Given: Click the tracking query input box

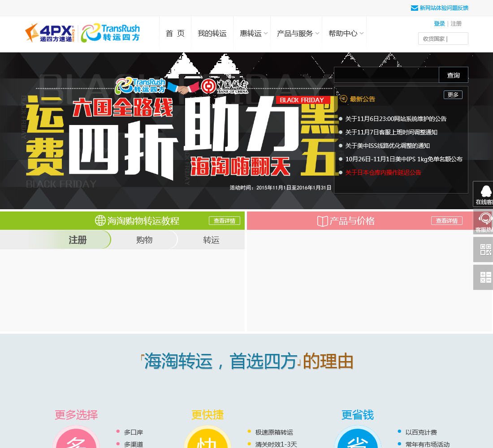Looking at the screenshot, I should pyautogui.click(x=386, y=75).
